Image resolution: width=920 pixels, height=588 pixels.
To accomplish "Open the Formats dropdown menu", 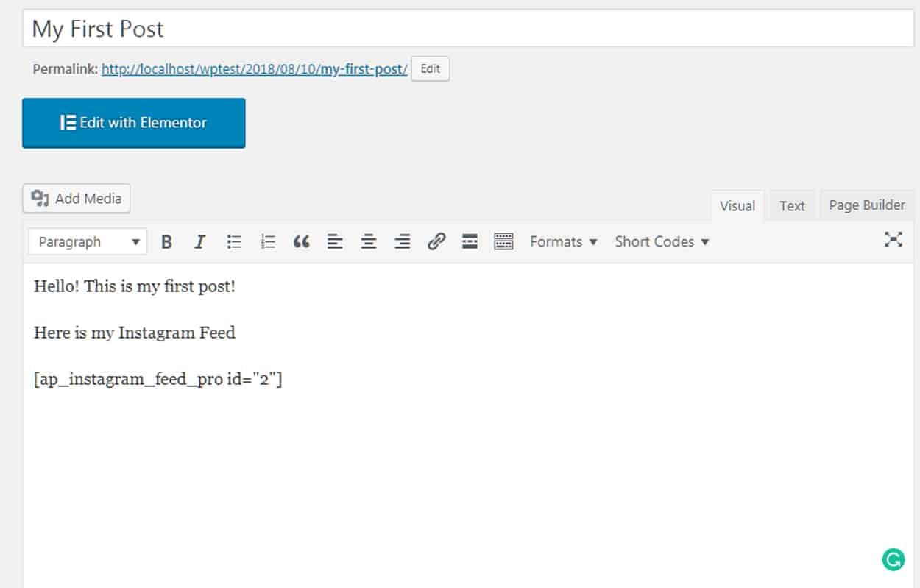I will coord(564,242).
